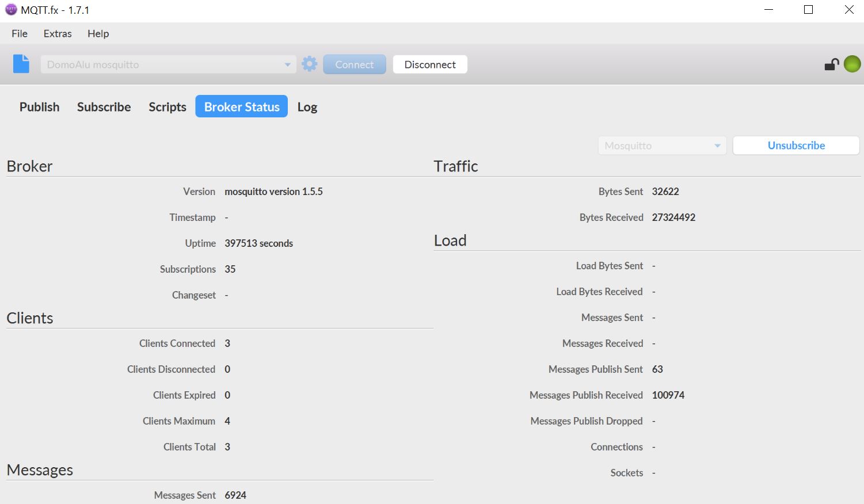Click the Changeset label
864x504 pixels.
(x=194, y=295)
